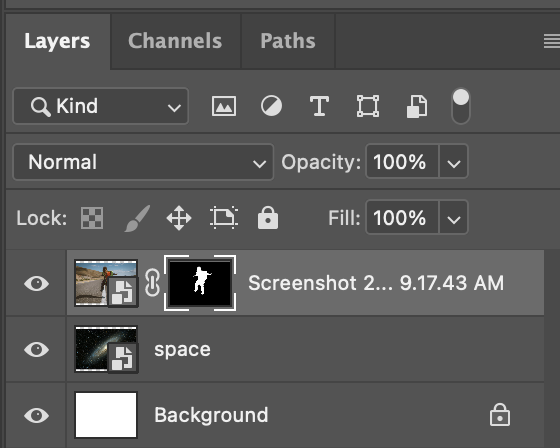Viewport: 560px width, 448px height.
Task: Prevent auto-nesting in artboards lock icon
Action: pyautogui.click(x=224, y=218)
